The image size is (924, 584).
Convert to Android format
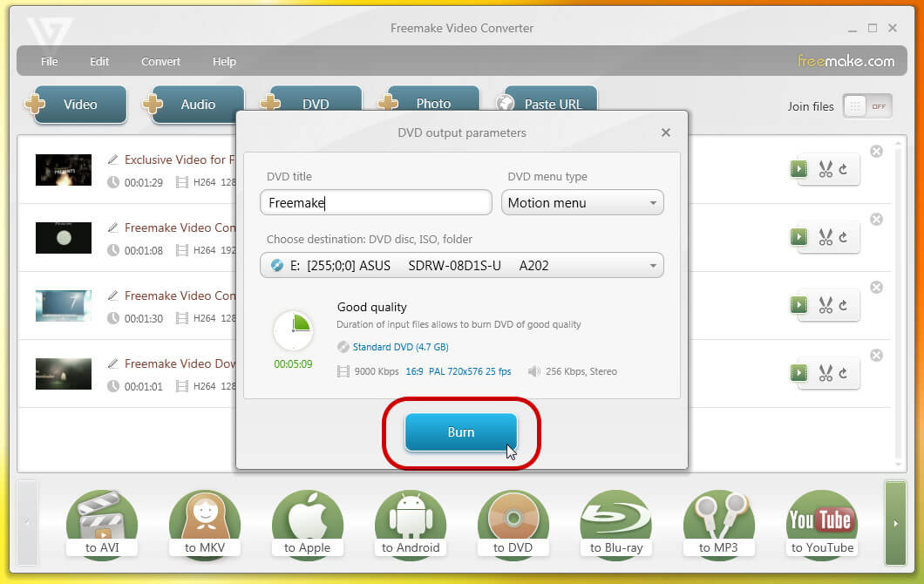click(411, 525)
